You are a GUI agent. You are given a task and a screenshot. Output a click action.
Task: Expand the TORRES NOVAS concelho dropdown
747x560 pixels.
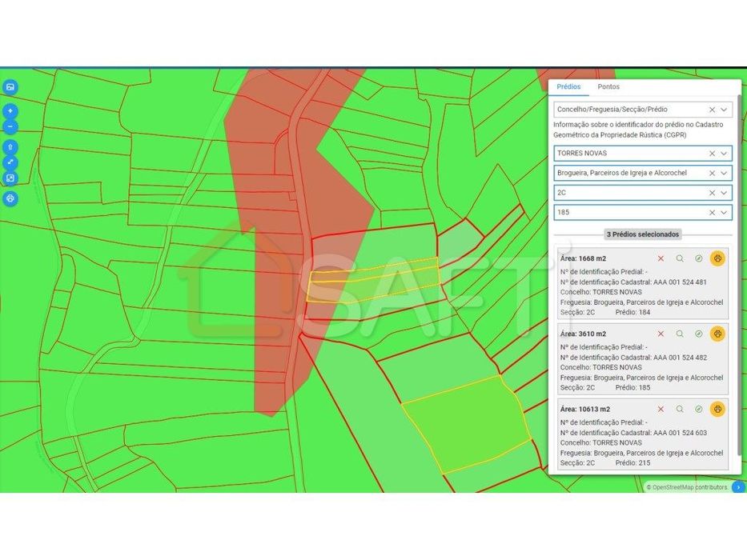pyautogui.click(x=724, y=154)
